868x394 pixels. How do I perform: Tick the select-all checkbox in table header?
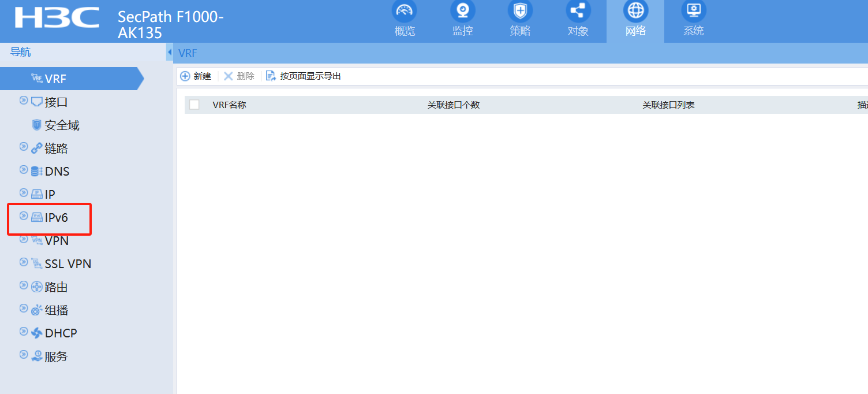(x=194, y=105)
